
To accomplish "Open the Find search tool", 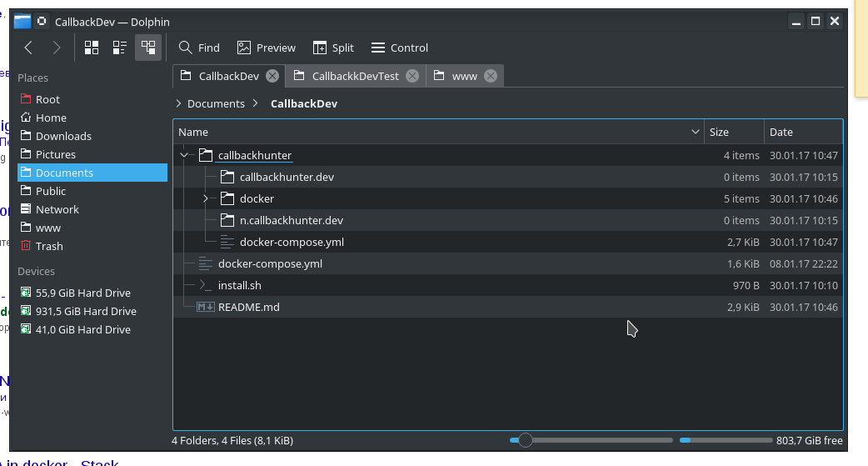I will (x=199, y=48).
